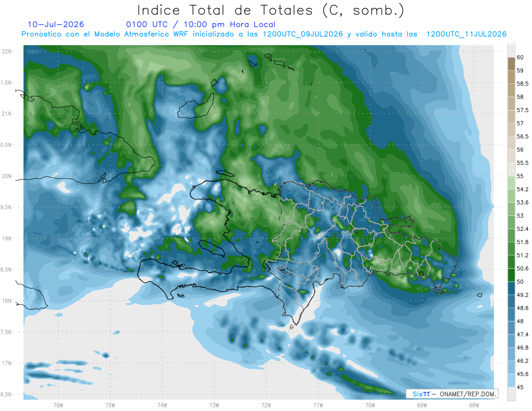The image size is (532, 411).
Task: Click the colorbar value label 45.6
Action: coord(523,374)
